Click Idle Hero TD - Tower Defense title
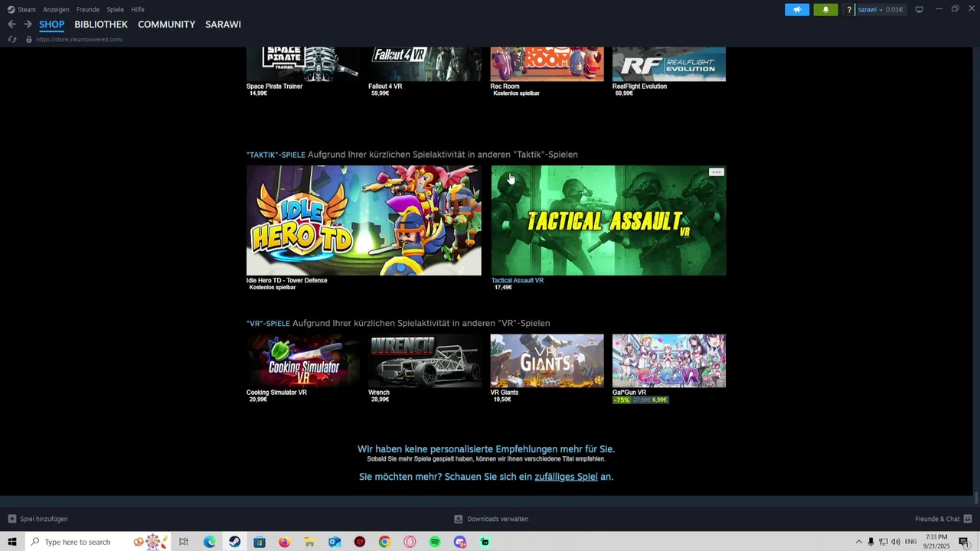This screenshot has width=980, height=551. 286,280
